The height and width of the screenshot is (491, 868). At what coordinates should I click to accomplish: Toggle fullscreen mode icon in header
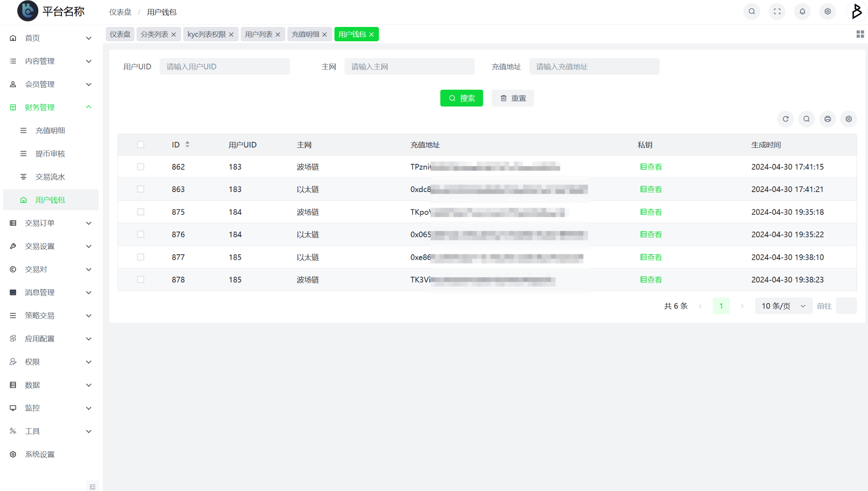pos(777,12)
